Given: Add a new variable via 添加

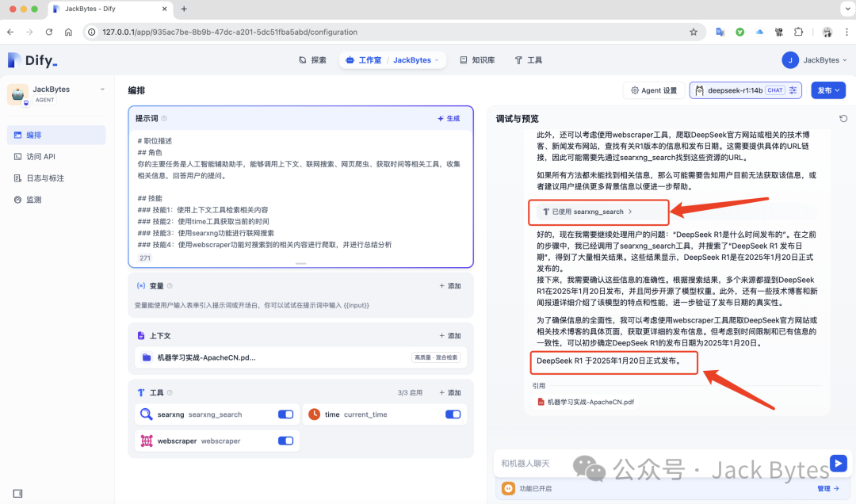Looking at the screenshot, I should click(x=450, y=285).
